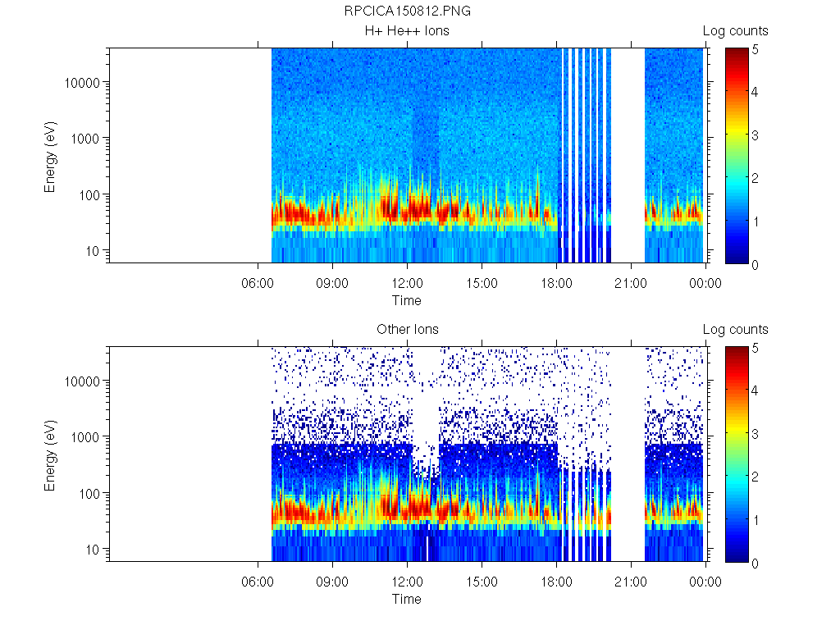Click the 4 label on the top colorbar

pos(755,92)
